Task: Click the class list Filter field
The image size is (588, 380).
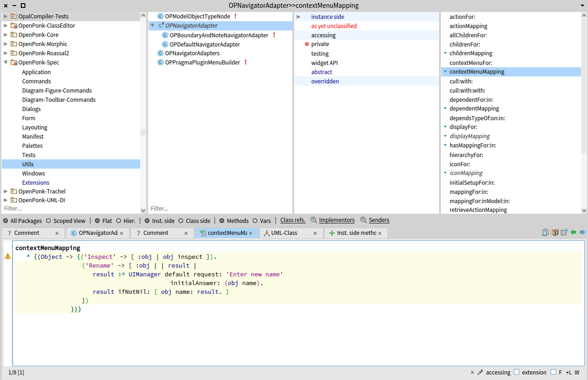Action: pyautogui.click(x=220, y=209)
